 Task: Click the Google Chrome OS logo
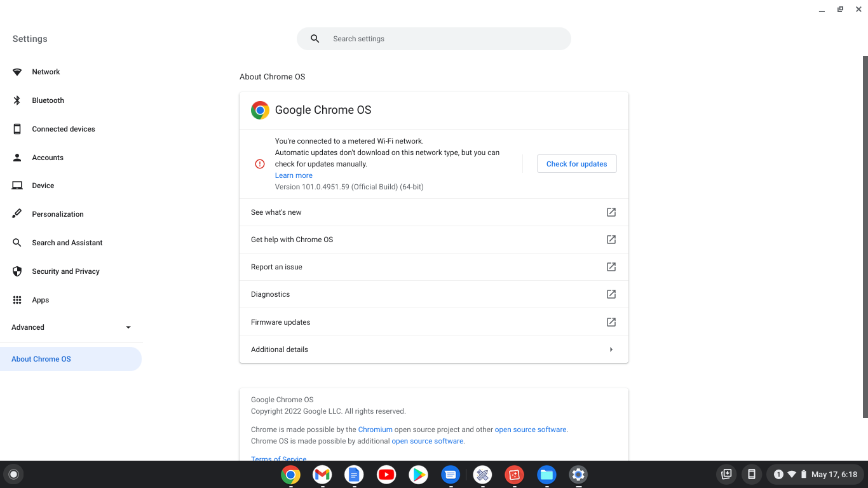pos(260,110)
